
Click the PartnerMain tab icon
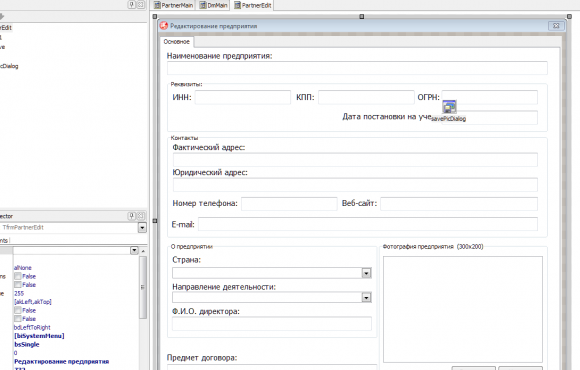(x=157, y=5)
